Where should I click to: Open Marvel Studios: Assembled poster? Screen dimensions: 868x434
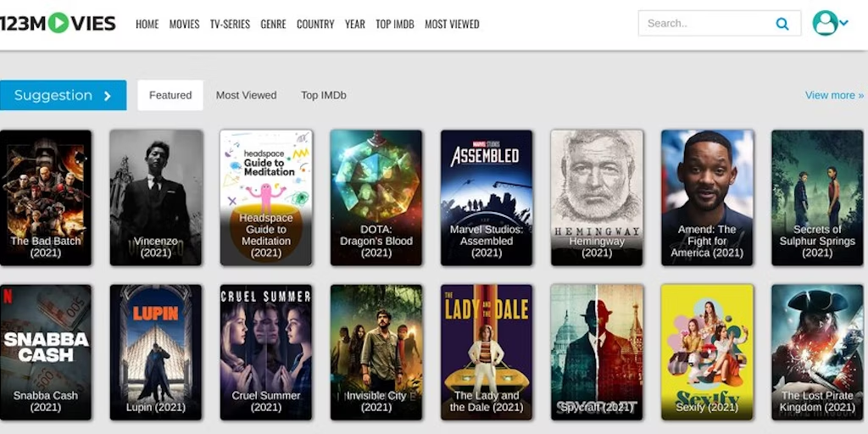click(487, 198)
